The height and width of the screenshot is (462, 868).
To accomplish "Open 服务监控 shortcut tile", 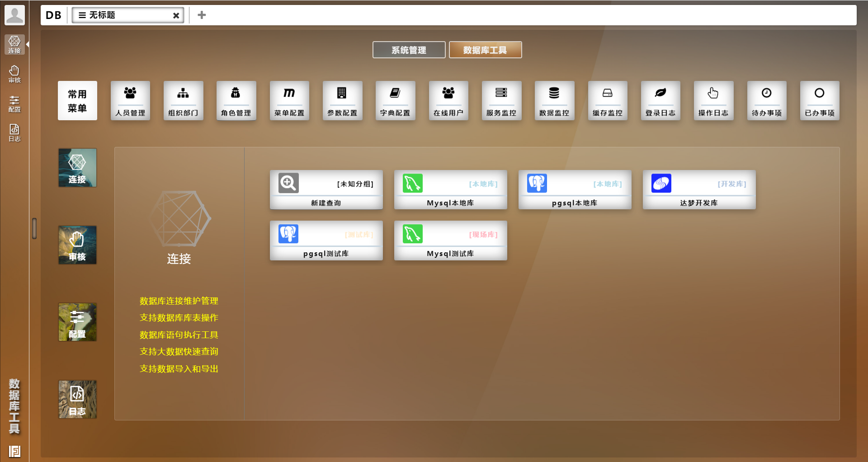I will point(501,100).
